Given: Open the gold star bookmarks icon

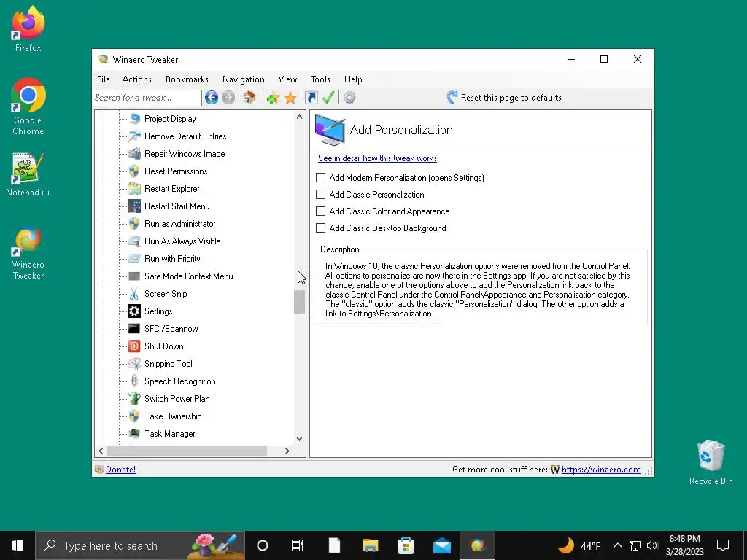Looking at the screenshot, I should click(290, 98).
